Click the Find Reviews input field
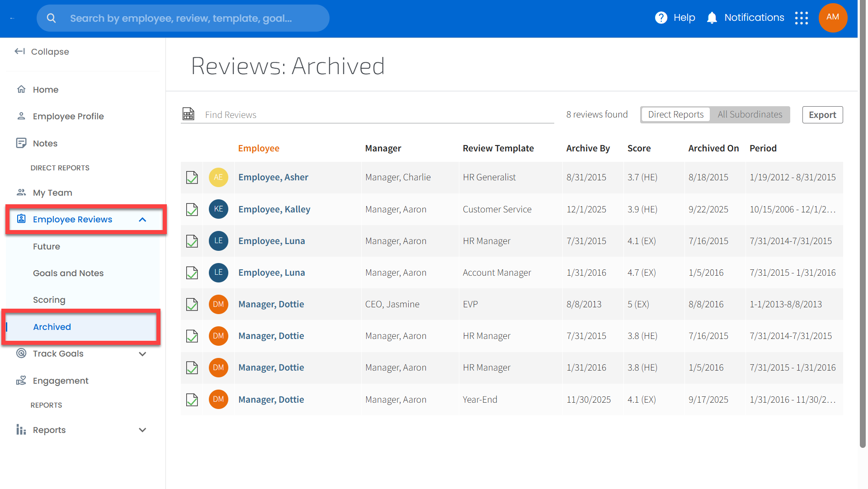Image resolution: width=868 pixels, height=489 pixels. pos(375,115)
